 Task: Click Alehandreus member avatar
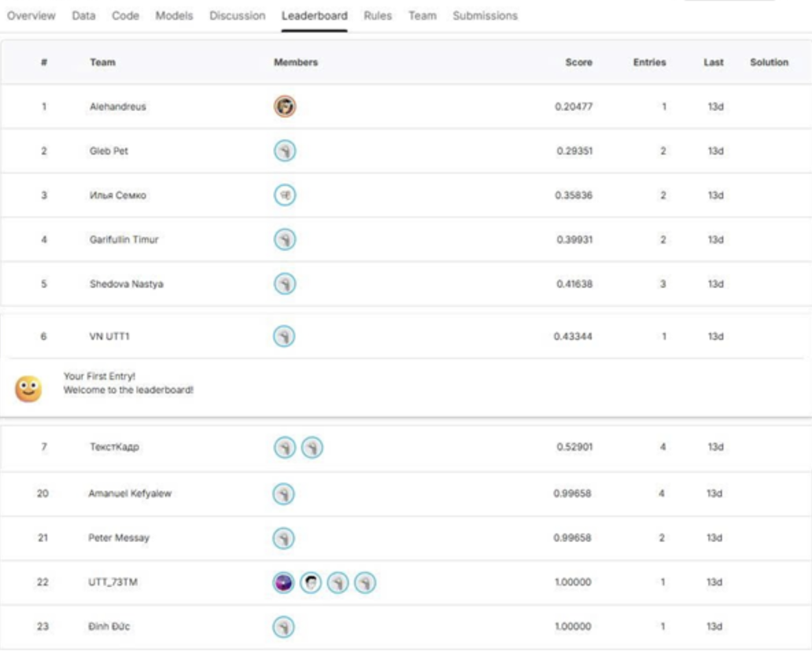pos(285,106)
